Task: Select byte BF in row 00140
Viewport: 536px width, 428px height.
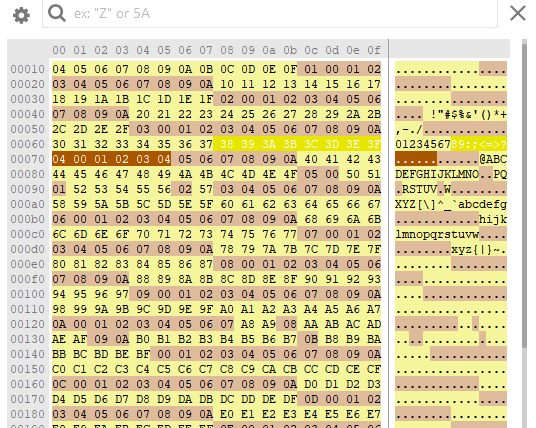Action: click(x=143, y=355)
